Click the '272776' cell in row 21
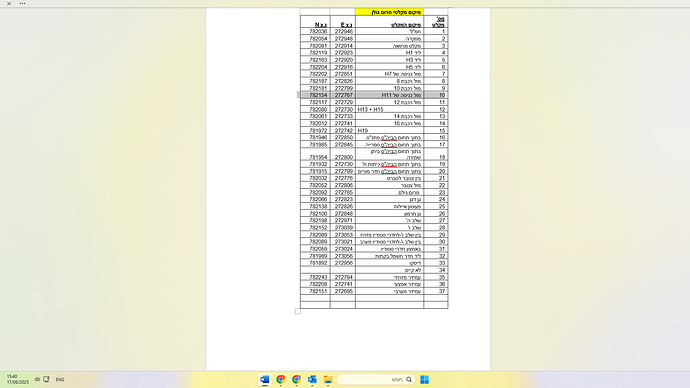Screen dimensions: 690x388 pyautogui.click(x=343, y=178)
